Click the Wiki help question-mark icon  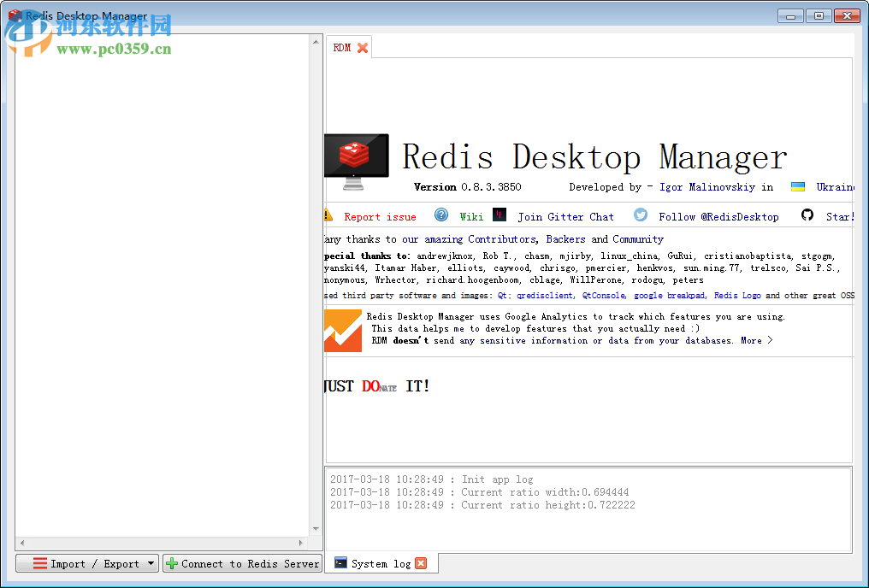tap(441, 215)
